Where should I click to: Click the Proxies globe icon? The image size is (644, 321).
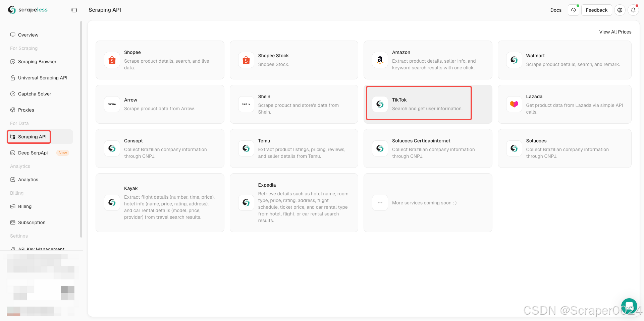click(x=13, y=110)
